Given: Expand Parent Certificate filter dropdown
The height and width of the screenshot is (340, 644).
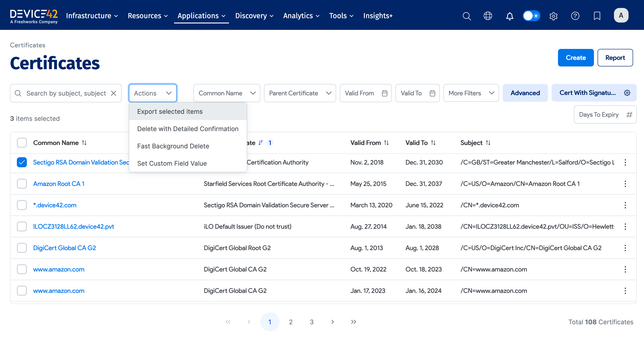Looking at the screenshot, I should click(x=300, y=93).
